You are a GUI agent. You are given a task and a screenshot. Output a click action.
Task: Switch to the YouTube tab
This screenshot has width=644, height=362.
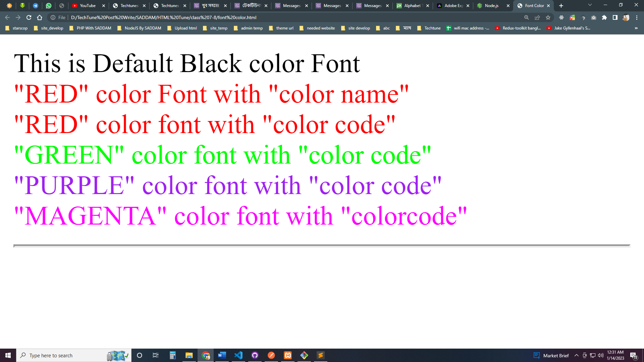(87, 6)
